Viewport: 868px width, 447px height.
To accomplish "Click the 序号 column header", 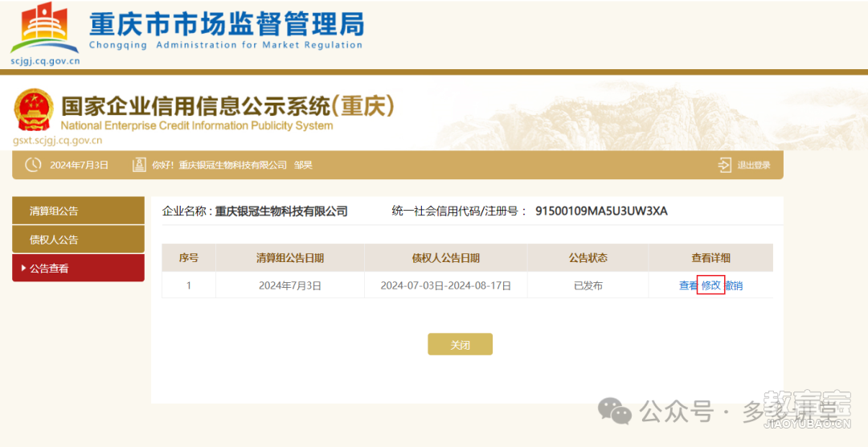I will 189,257.
